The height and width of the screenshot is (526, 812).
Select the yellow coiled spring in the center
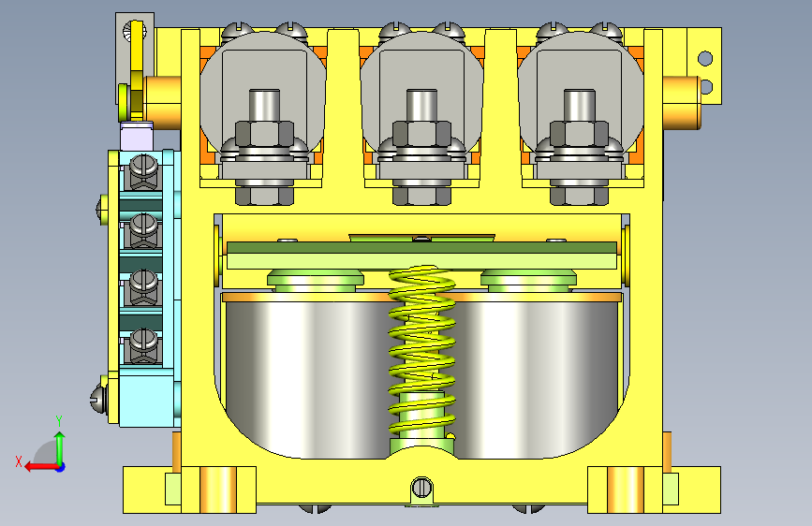coord(421,349)
